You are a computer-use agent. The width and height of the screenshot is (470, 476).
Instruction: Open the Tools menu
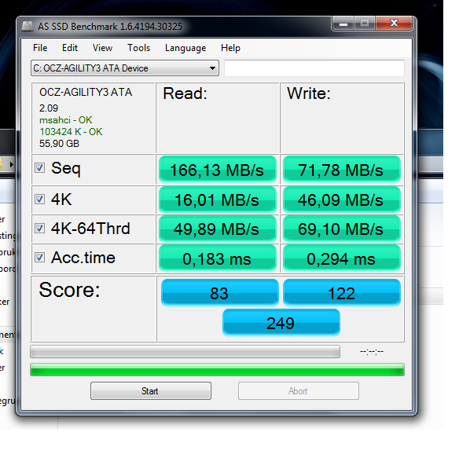coord(138,48)
